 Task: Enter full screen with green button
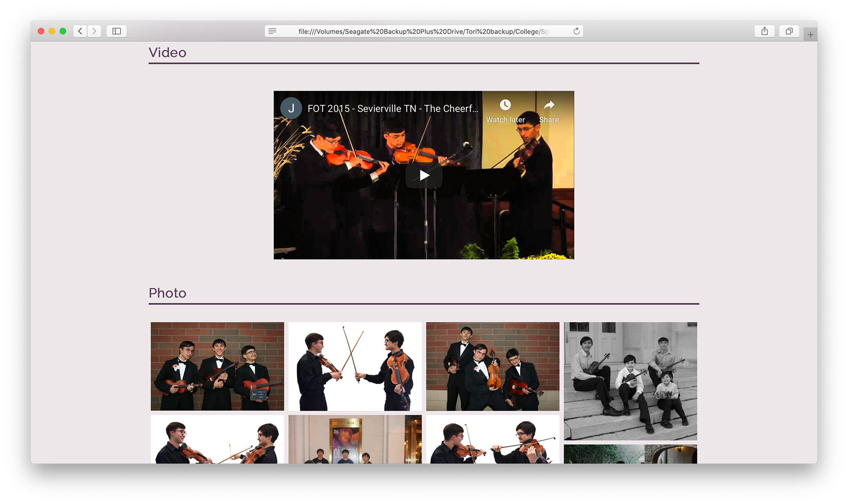63,31
